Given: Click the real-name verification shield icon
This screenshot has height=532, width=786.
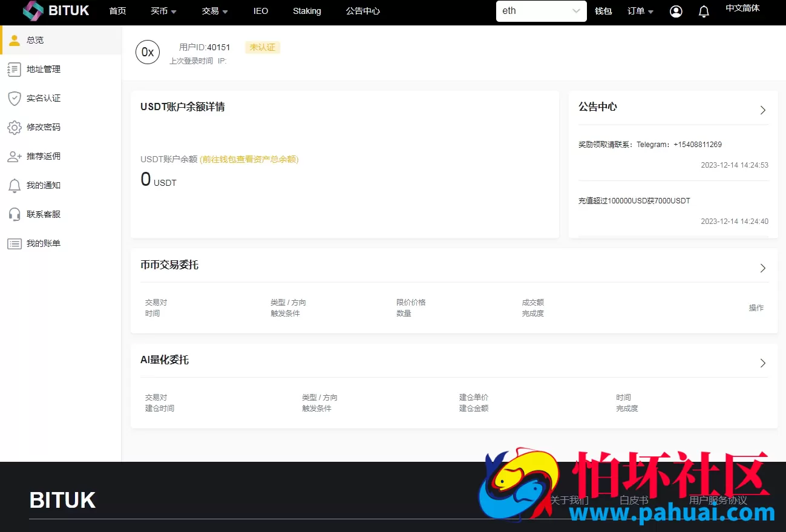Looking at the screenshot, I should 15,99.
